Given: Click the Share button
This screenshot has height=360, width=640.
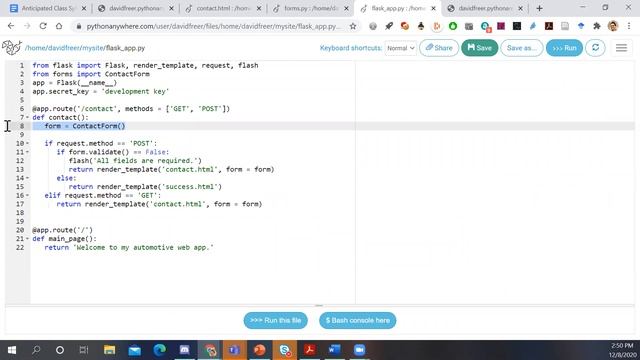Looking at the screenshot, I should click(x=439, y=48).
